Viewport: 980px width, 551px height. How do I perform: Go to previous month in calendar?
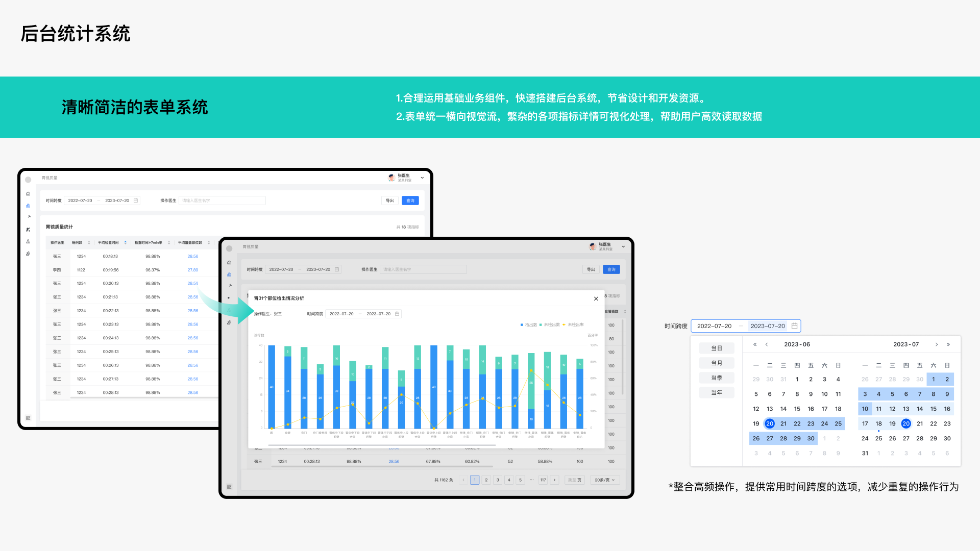point(767,345)
